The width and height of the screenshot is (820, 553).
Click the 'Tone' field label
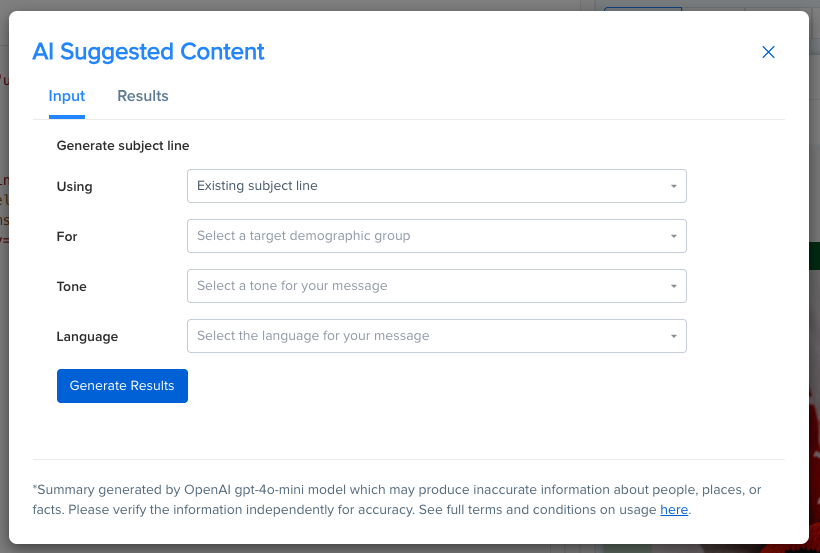click(72, 287)
